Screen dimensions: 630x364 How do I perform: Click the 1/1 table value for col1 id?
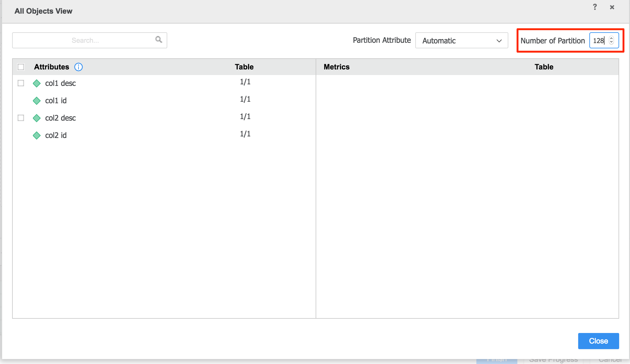(x=245, y=99)
